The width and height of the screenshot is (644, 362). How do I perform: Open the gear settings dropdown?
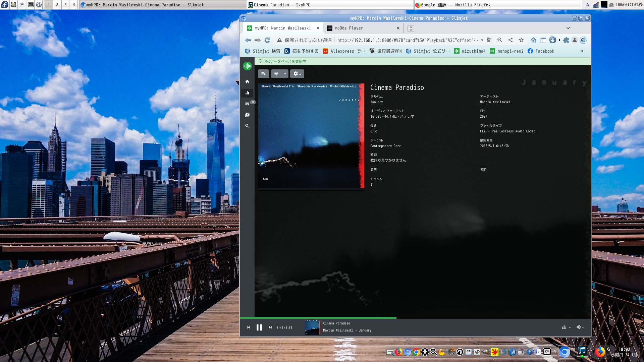click(297, 74)
